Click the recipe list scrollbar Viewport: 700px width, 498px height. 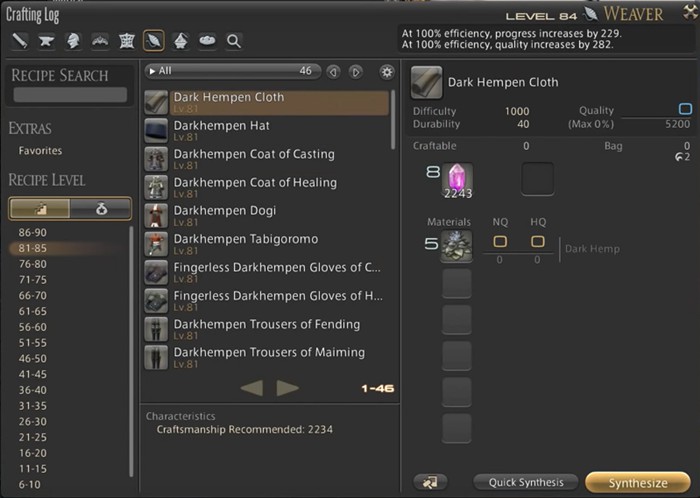(393, 120)
